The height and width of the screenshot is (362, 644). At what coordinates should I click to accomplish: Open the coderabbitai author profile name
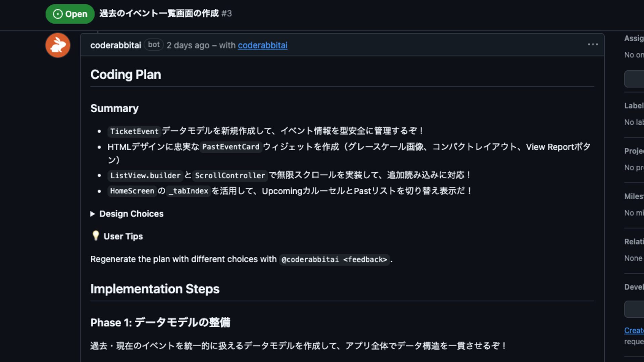116,45
